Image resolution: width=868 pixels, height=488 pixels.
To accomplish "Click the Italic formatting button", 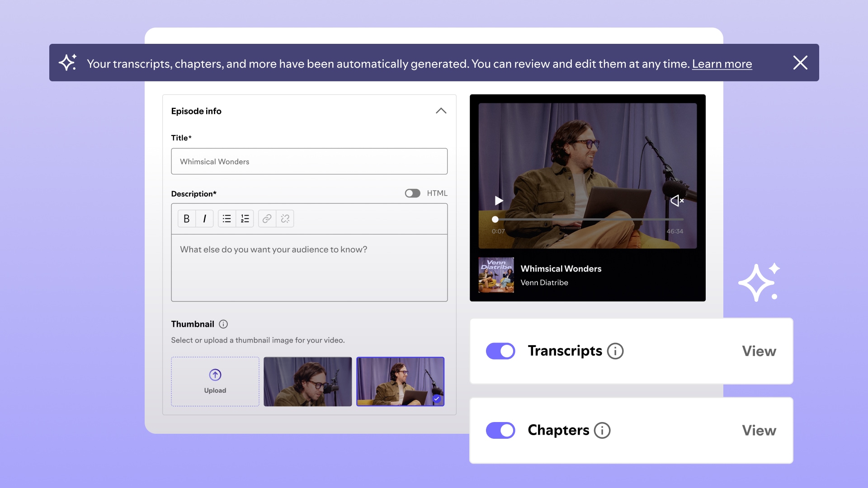I will pos(204,219).
